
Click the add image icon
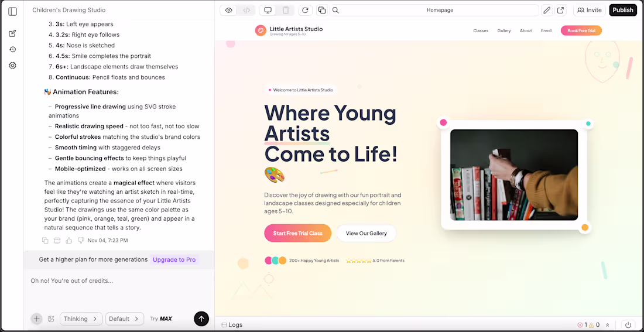point(52,319)
